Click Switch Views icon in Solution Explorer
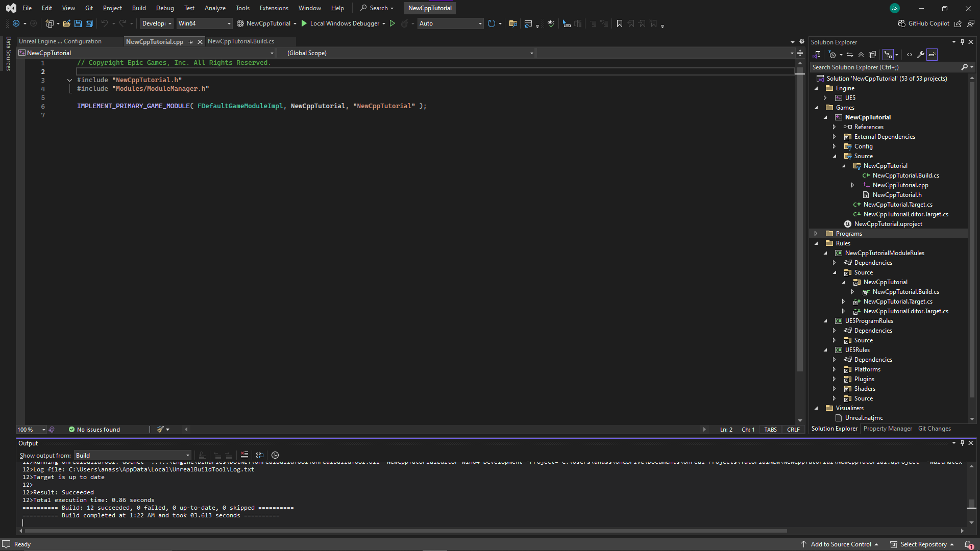The height and width of the screenshot is (551, 980). click(x=817, y=55)
